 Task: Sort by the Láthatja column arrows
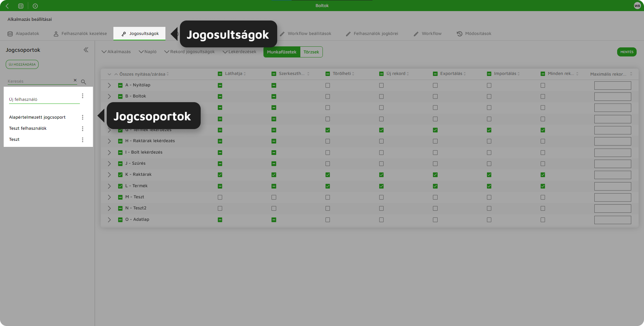(245, 74)
